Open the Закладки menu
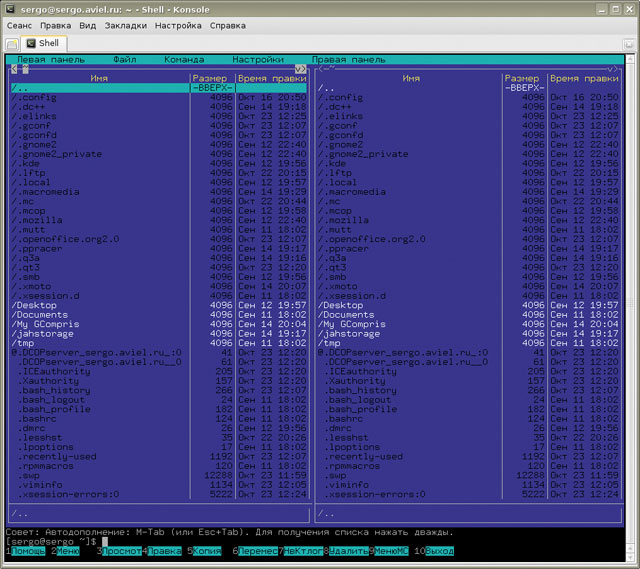 coord(126,26)
